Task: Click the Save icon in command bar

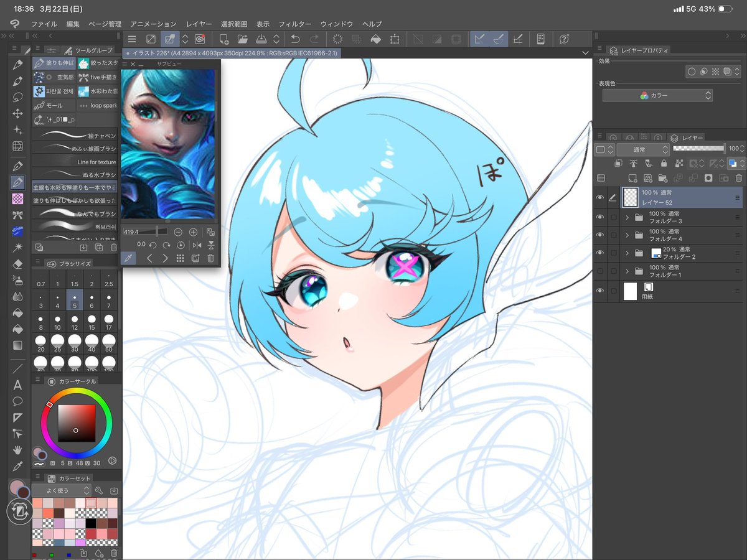Action: coord(262,39)
